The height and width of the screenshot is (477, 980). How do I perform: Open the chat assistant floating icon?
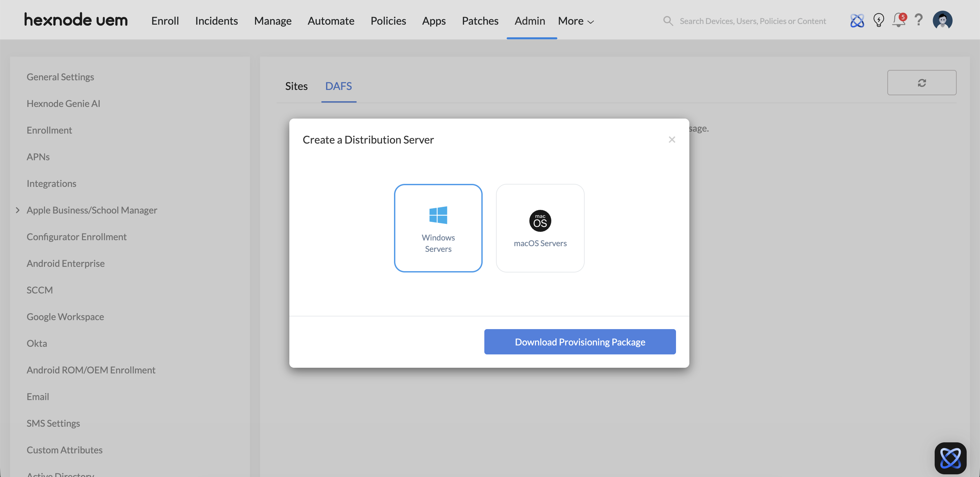(x=950, y=458)
